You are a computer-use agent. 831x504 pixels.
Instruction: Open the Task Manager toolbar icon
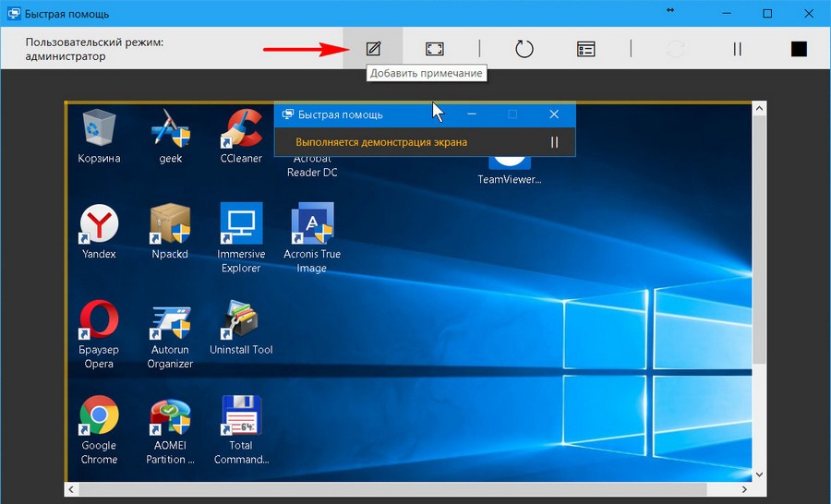[585, 49]
